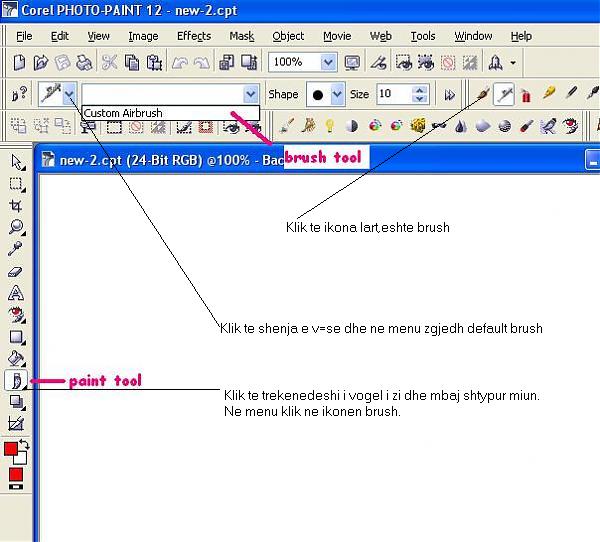600x542 pixels.
Task: Click the Undo arrow icon
Action: tap(179, 62)
